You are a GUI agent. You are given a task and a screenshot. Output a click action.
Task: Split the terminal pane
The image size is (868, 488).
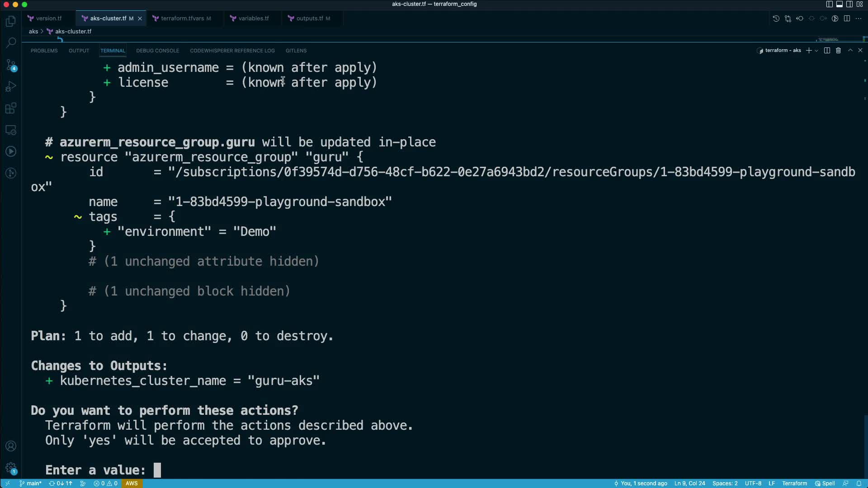tap(827, 51)
